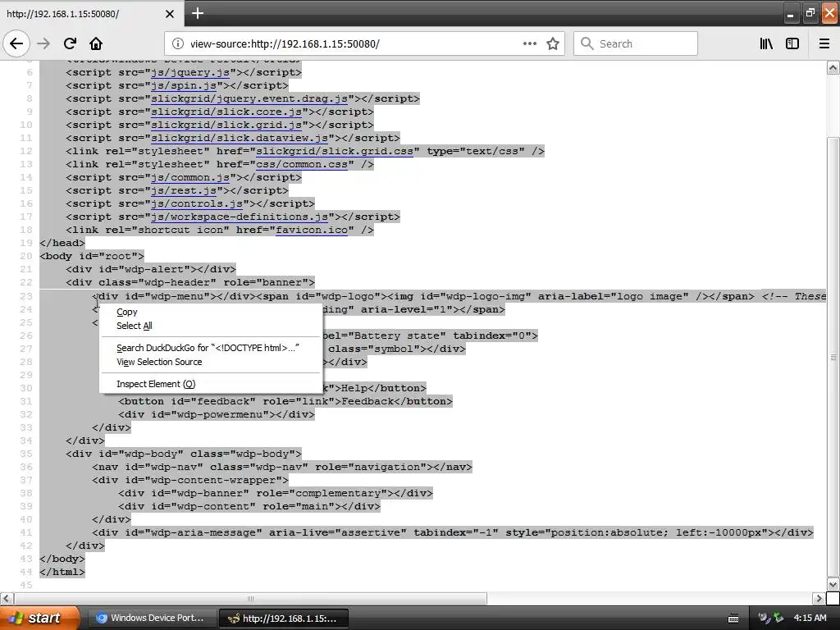
Task: Select the http://192.168.1.15:50080/ tab
Action: point(92,13)
